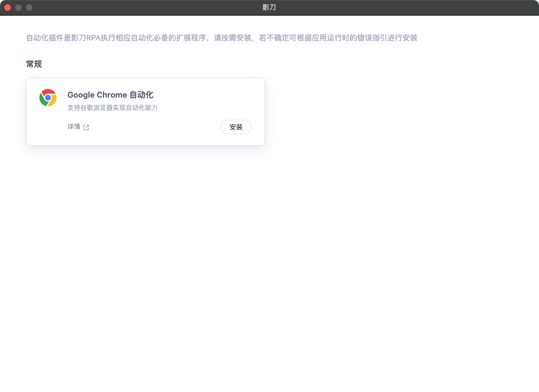Close the 影刀 window with red button

click(8, 8)
